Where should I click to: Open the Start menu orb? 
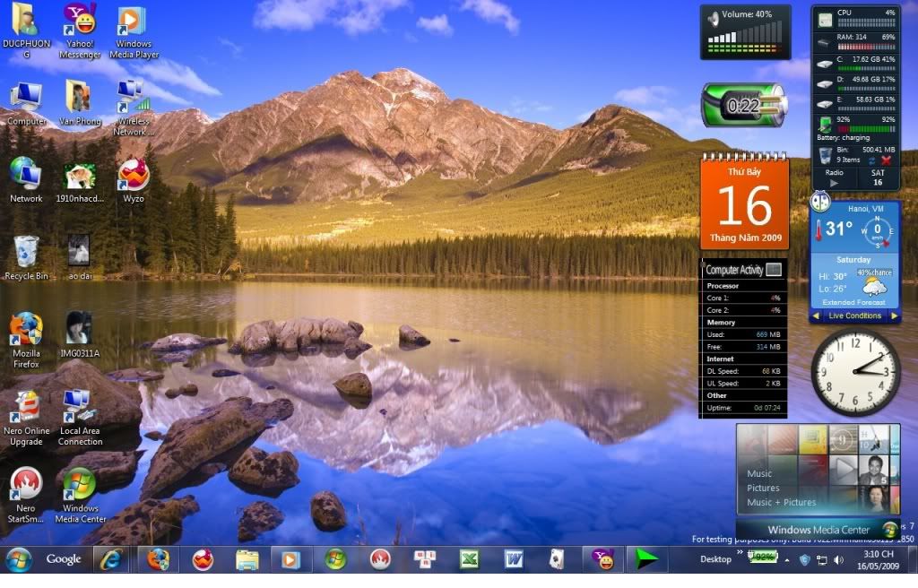click(x=18, y=560)
